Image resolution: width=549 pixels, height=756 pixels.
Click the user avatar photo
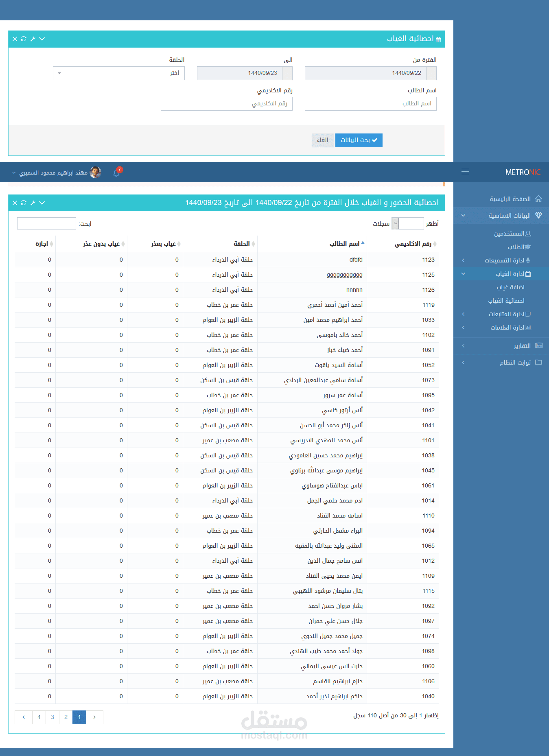pos(96,173)
